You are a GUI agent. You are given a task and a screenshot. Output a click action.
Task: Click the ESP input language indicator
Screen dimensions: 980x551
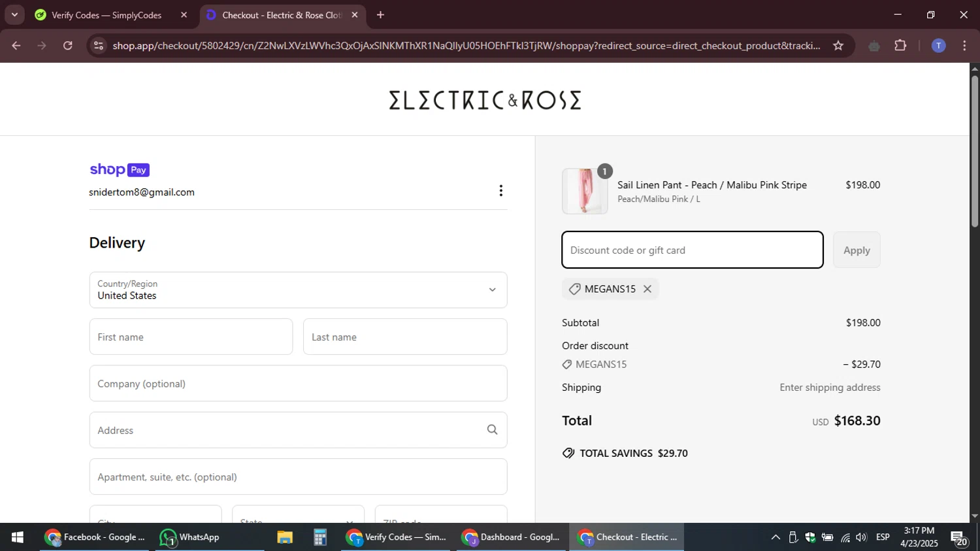(883, 537)
